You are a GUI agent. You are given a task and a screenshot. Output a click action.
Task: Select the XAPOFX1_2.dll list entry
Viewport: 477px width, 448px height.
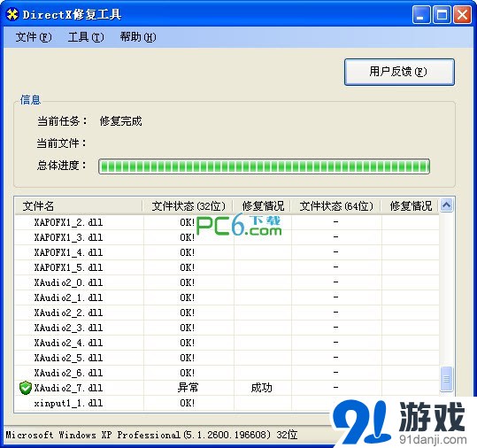click(68, 222)
